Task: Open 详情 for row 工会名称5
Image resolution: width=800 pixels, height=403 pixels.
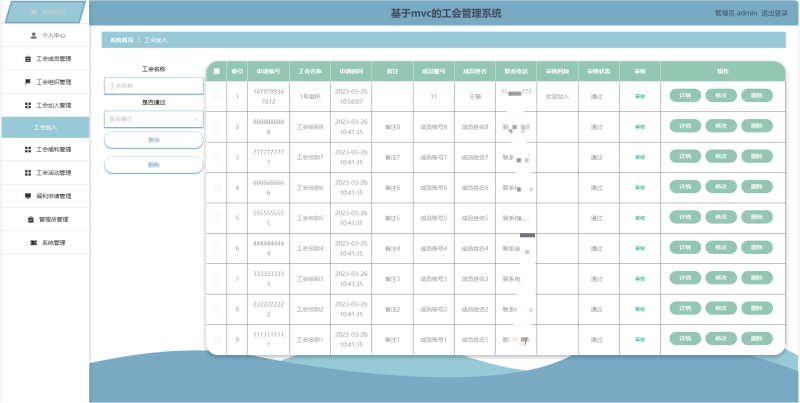Action: pos(685,217)
